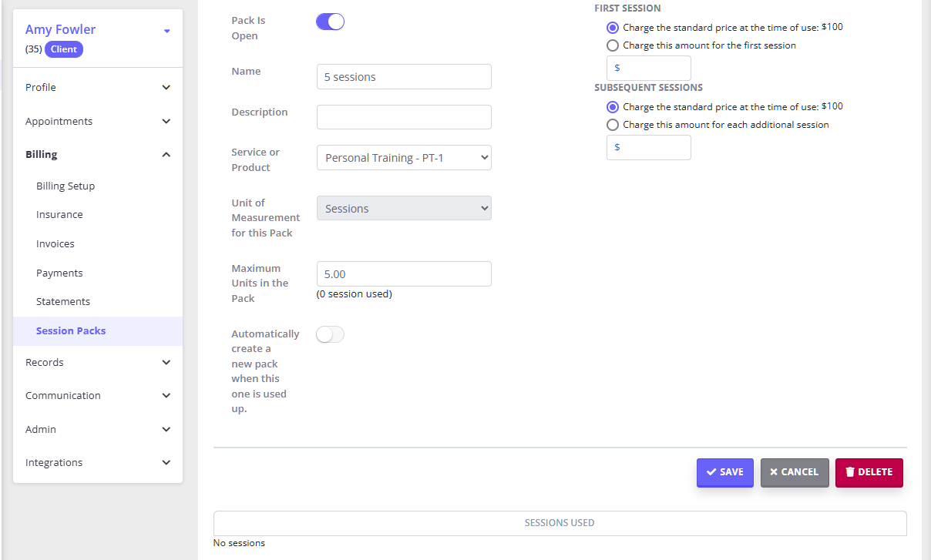
Task: Open the Service or Product dropdown
Action: pyautogui.click(x=404, y=158)
